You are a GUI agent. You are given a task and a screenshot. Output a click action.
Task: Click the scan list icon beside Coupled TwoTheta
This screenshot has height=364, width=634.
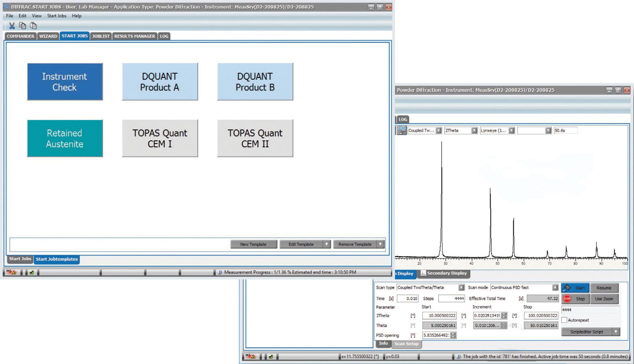[x=401, y=130]
